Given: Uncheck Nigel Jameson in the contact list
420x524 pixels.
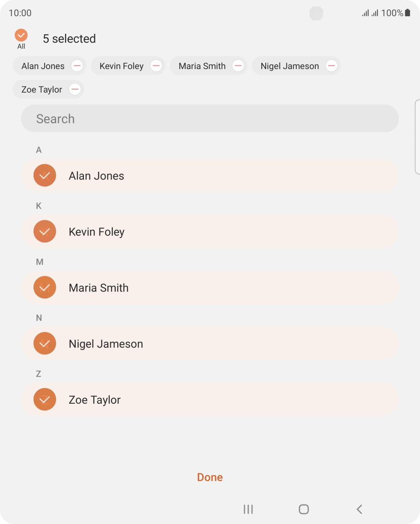Looking at the screenshot, I should (45, 344).
